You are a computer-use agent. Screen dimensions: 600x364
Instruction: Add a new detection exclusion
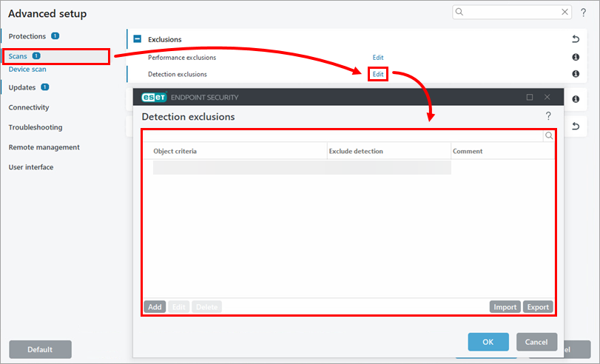[155, 307]
